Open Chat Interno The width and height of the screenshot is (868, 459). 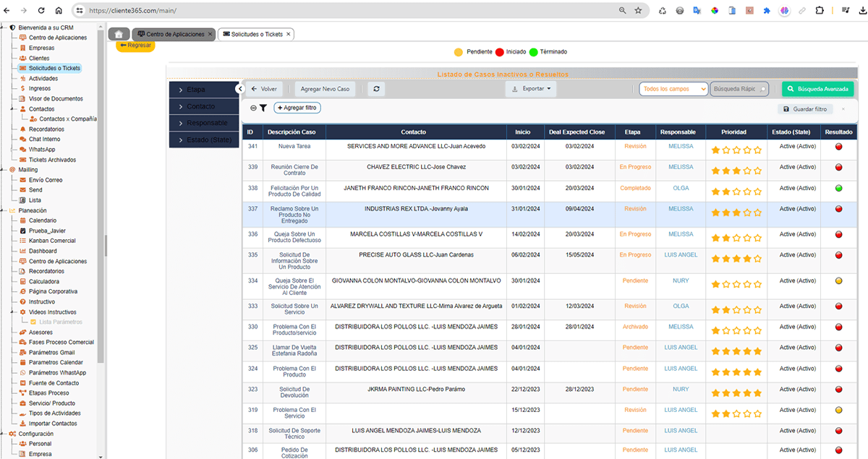(44, 140)
